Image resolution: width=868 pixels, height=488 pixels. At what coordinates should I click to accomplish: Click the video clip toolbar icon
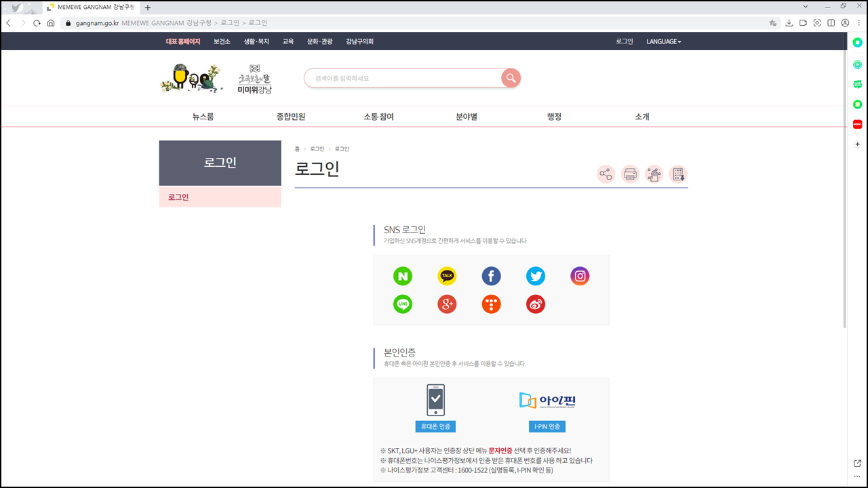(x=803, y=22)
